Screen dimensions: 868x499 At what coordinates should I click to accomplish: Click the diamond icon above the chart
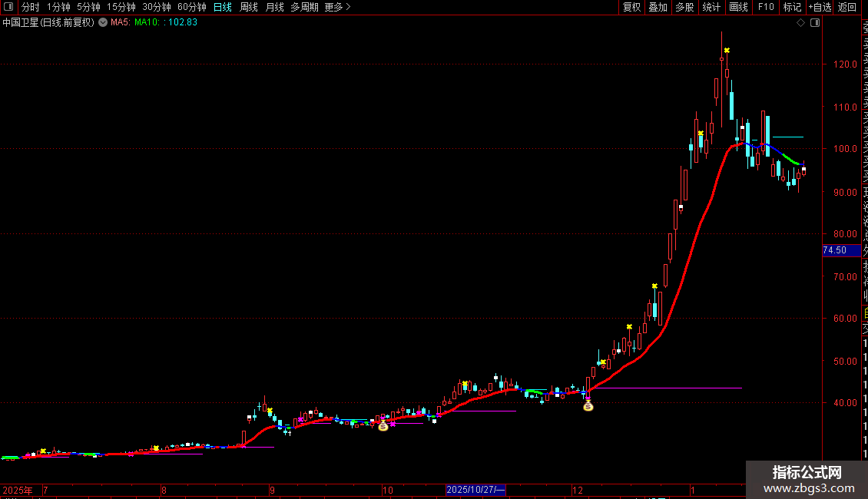[800, 23]
